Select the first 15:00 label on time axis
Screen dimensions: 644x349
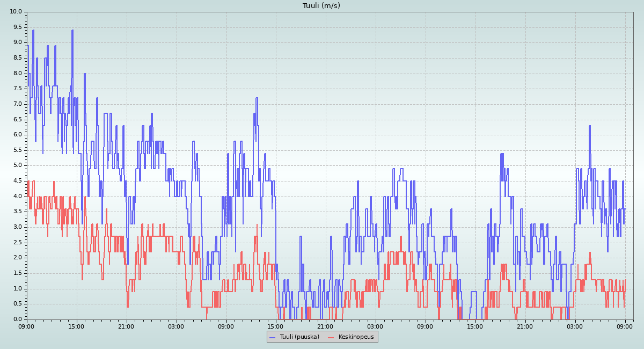[76, 326]
